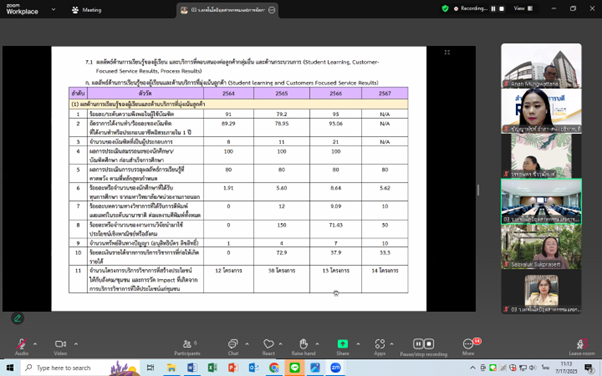Expand the video options arrow

coord(76,344)
